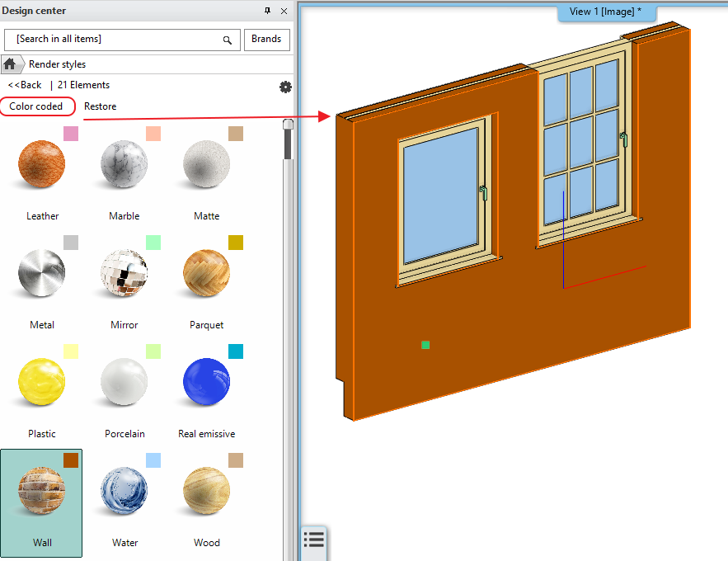Click the brown swatch above Wall

click(71, 460)
